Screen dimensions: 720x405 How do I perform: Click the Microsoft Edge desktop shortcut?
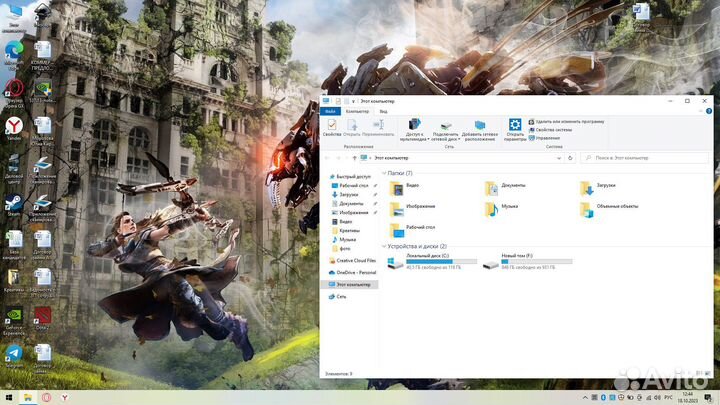point(14,55)
